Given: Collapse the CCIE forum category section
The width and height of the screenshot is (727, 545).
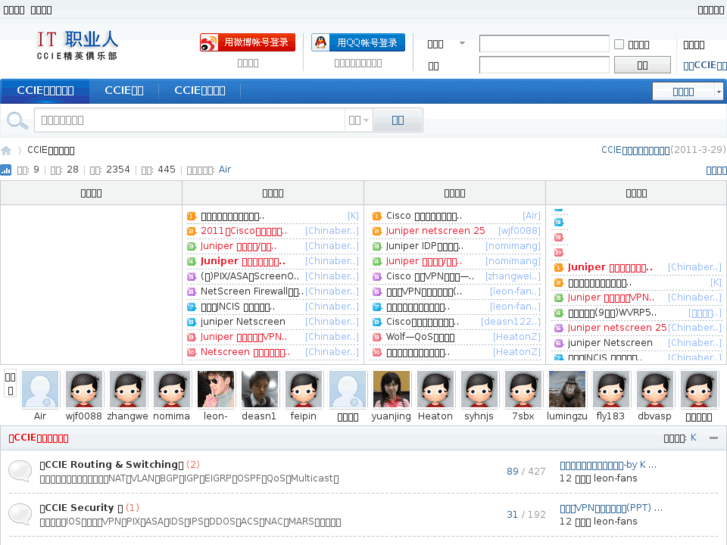Looking at the screenshot, I should click(714, 438).
